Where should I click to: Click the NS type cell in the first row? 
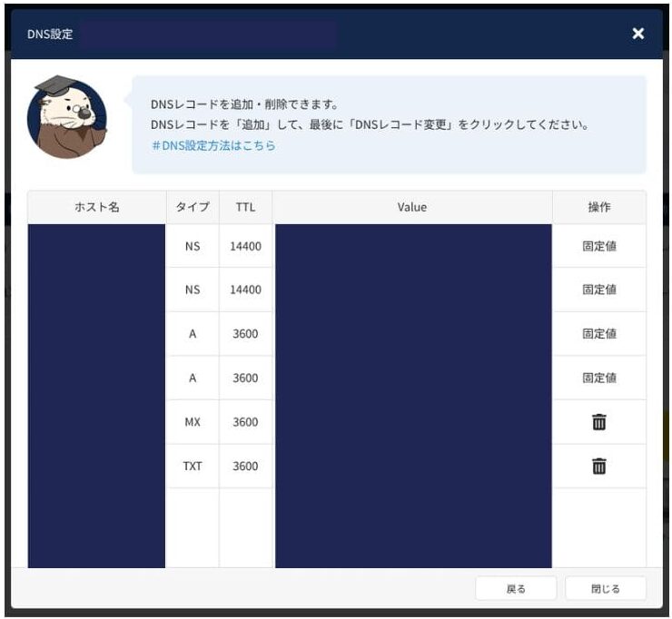(193, 246)
